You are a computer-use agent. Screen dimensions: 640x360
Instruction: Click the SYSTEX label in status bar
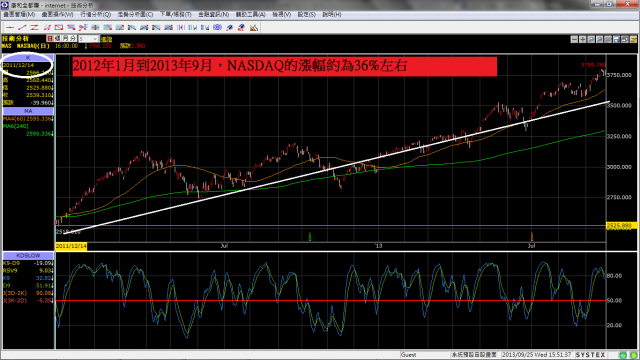point(591,355)
